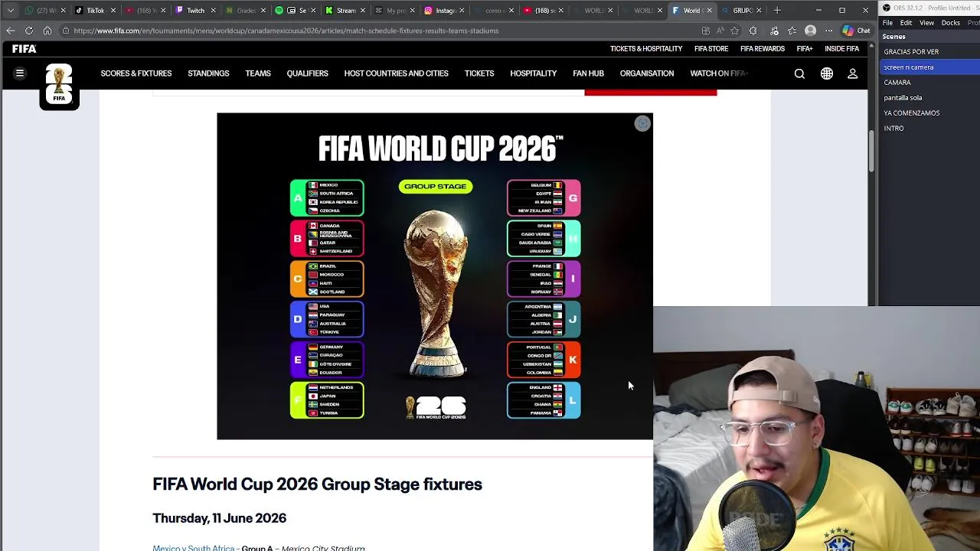Image resolution: width=980 pixels, height=551 pixels.
Task: Switch to the GRUPO browser tab
Action: point(742,10)
